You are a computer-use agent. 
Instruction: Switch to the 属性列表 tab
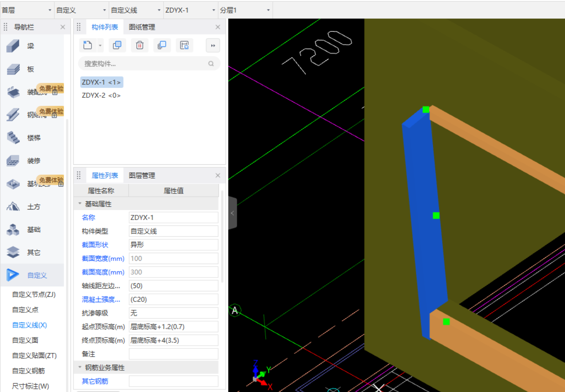click(x=105, y=175)
